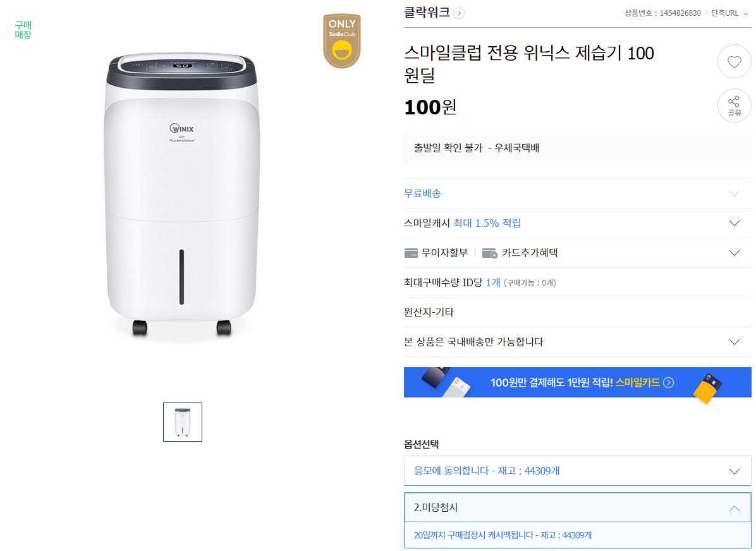756x551 pixels.
Task: Click the heart wishlist icon
Action: [x=734, y=62]
